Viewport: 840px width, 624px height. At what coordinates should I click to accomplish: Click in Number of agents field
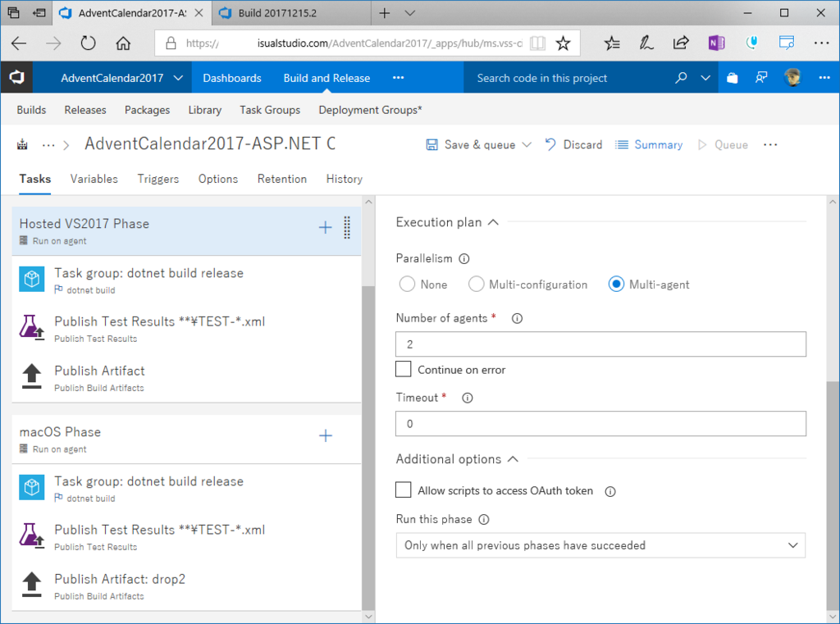coord(600,344)
